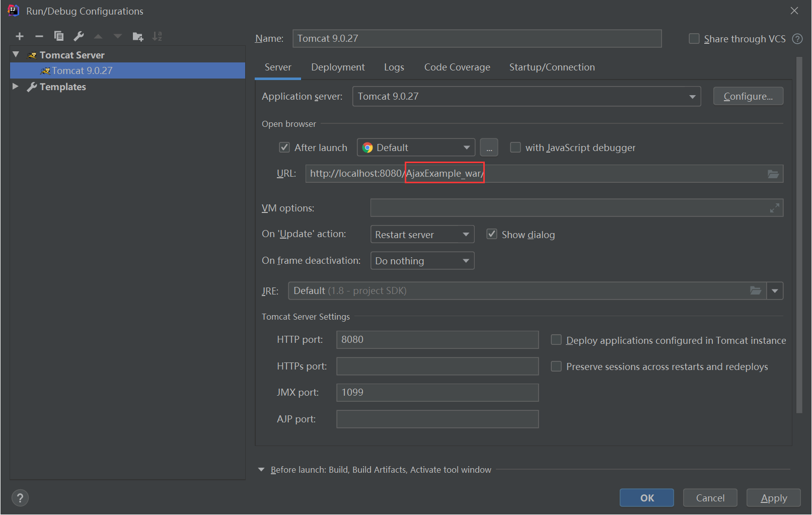Enable with JavaScript debugger checkbox
Screen dimensions: 812x515
[x=515, y=148]
